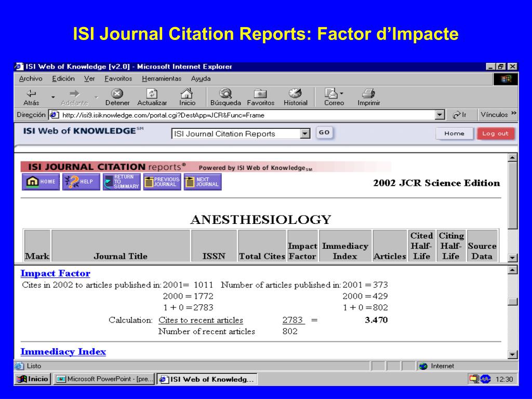Open the ISI Journal Citation Reports combo box

tap(241, 134)
